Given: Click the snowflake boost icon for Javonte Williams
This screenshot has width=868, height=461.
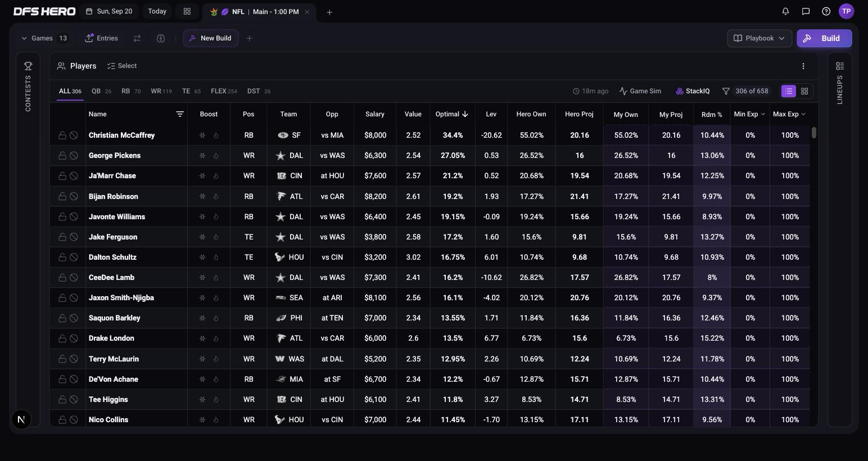Looking at the screenshot, I should coord(202,216).
